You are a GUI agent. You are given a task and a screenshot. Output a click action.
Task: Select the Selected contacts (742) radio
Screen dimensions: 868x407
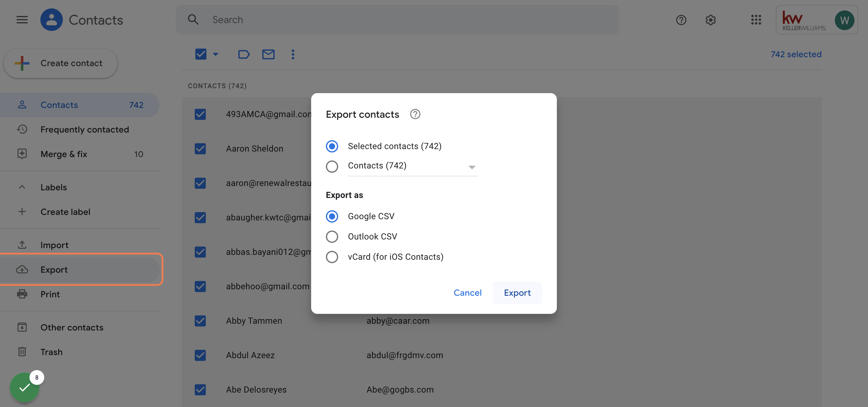pos(332,146)
